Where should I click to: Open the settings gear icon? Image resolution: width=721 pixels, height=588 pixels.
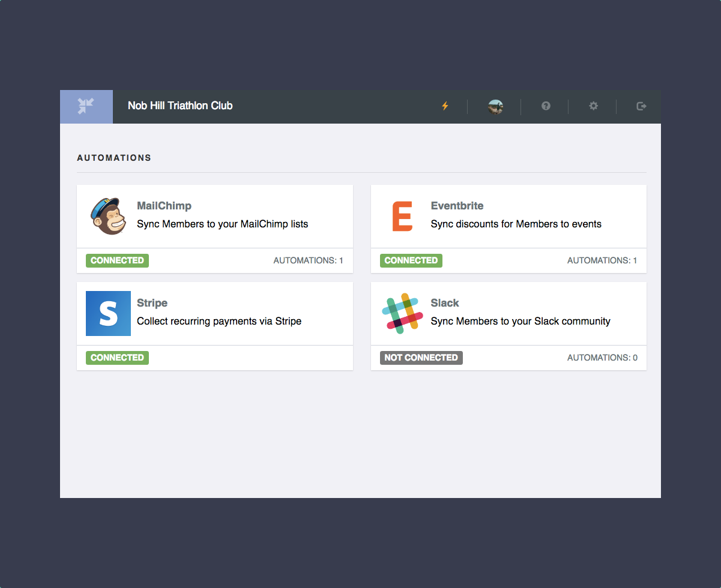(x=593, y=106)
